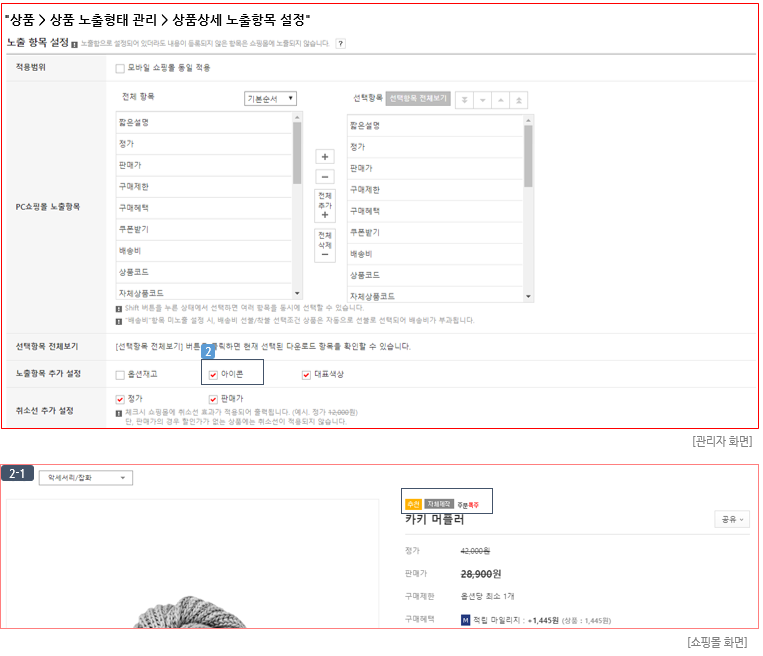Open the 기본순서 sort dropdown
Image resolution: width=763 pixels, height=656 pixels.
pyautogui.click(x=271, y=98)
